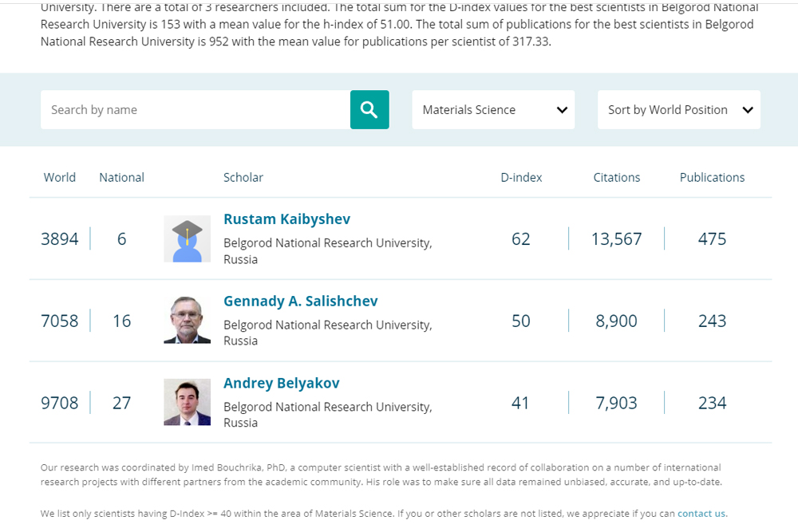The width and height of the screenshot is (798, 532).
Task: Open the Sort by World Position dropdown
Action: tap(678, 109)
